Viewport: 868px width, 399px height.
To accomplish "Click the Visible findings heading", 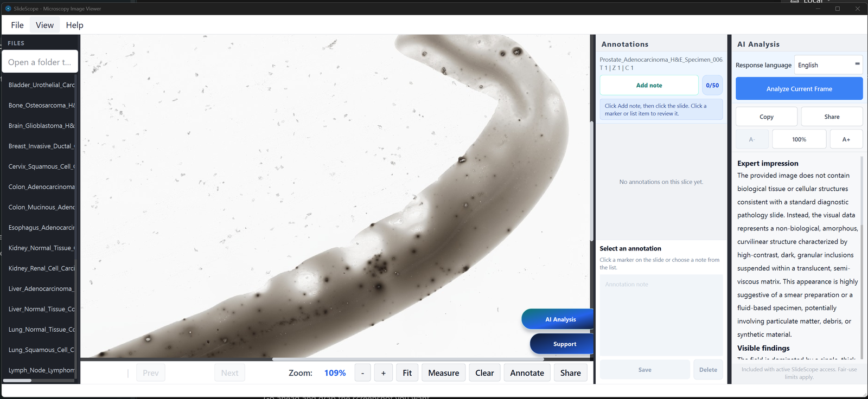I will (763, 348).
